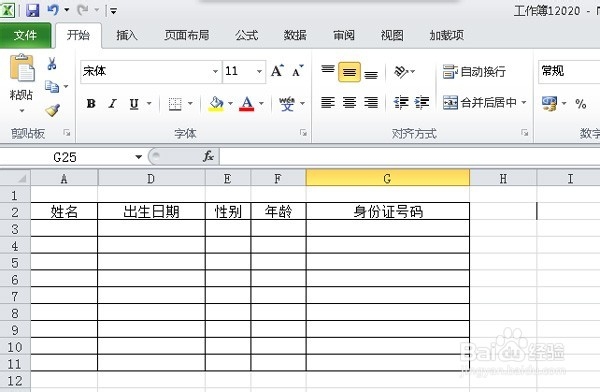Switch to the 加载项 tab

[447, 36]
